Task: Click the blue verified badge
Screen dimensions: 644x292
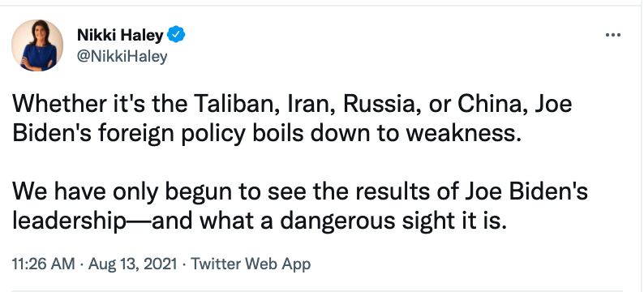Action: [x=176, y=36]
